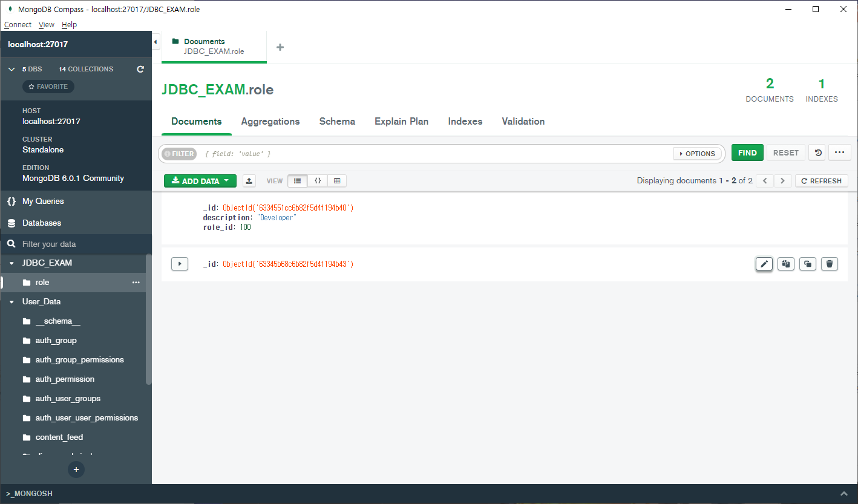Open query history icon
Image resolution: width=858 pixels, height=504 pixels.
pyautogui.click(x=818, y=153)
